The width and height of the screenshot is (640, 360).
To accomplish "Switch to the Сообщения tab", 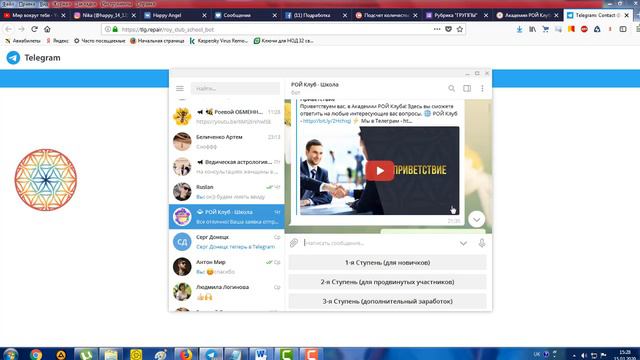I will [x=245, y=15].
